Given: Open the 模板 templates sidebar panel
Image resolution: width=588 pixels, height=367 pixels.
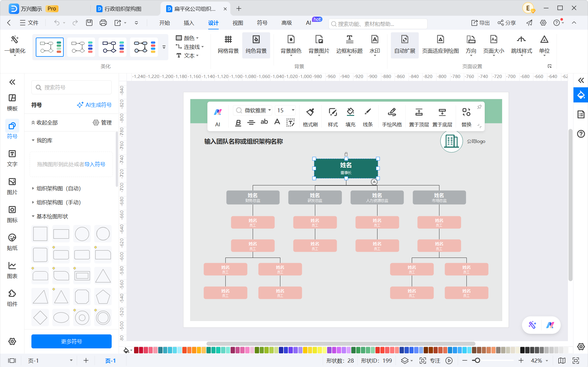Looking at the screenshot, I should click(x=12, y=103).
